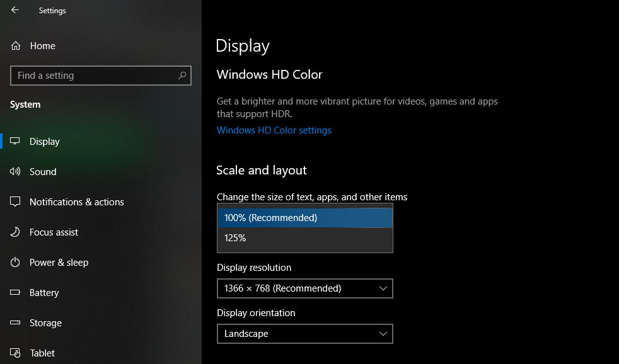Click the Battery icon
The height and width of the screenshot is (364, 619).
(x=15, y=292)
